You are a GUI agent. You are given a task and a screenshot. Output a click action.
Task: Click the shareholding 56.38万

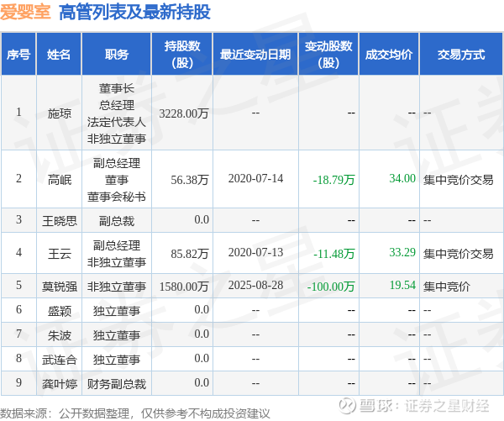(x=190, y=180)
